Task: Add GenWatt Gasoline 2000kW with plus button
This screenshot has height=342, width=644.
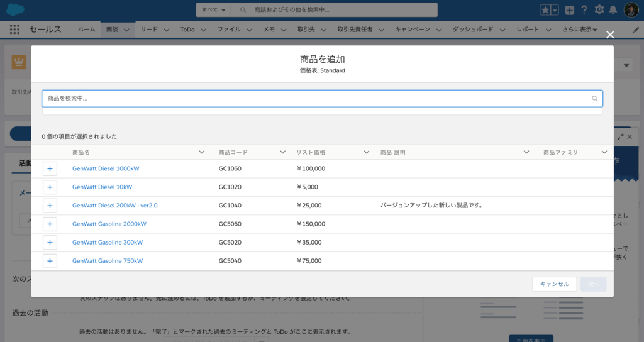Action: coord(50,224)
